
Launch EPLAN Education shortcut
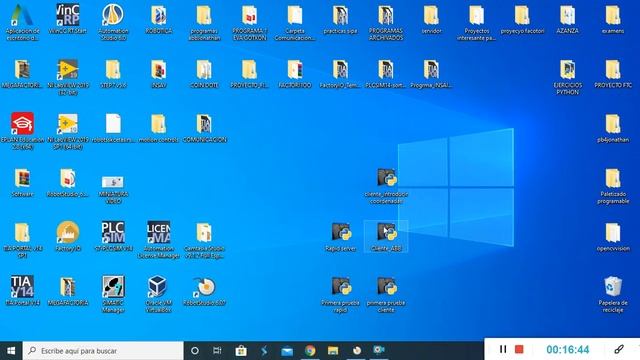coord(22,131)
